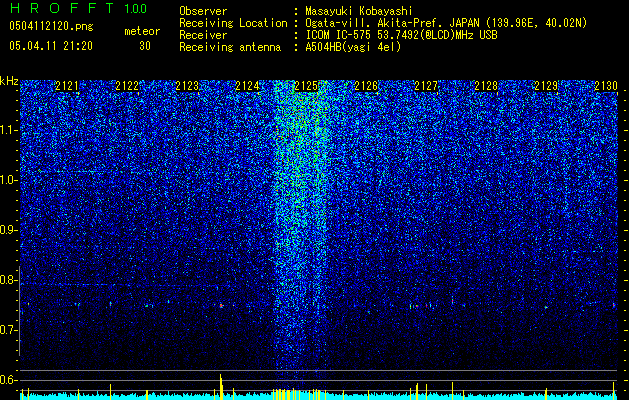Click the Observer label
629x400 pixels.
(x=203, y=11)
